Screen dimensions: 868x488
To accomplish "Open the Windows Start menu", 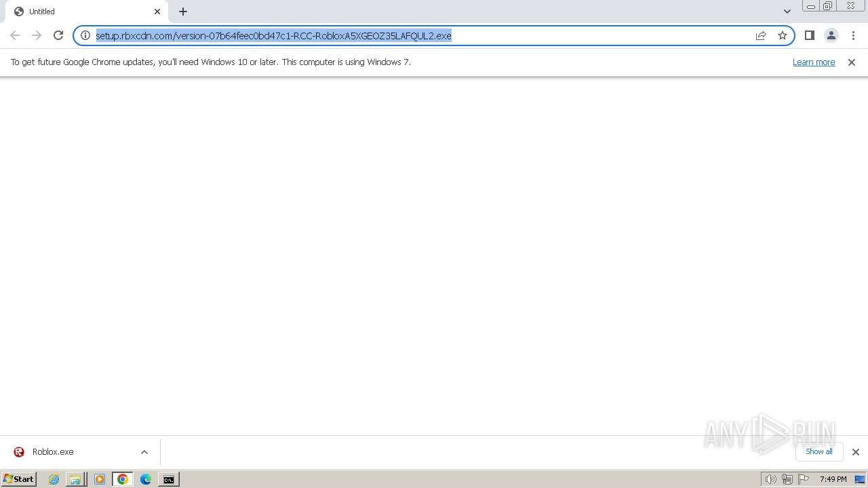I will [18, 479].
